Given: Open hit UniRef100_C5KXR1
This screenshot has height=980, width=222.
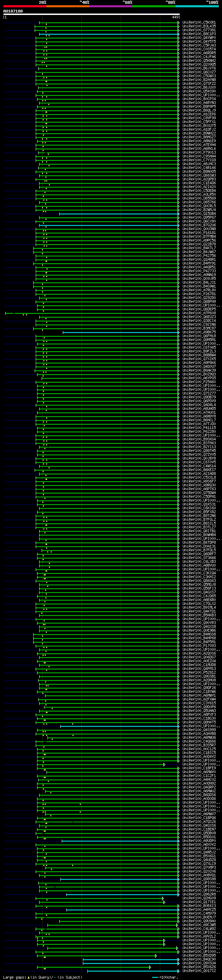Looking at the screenshot, I should click(199, 23).
